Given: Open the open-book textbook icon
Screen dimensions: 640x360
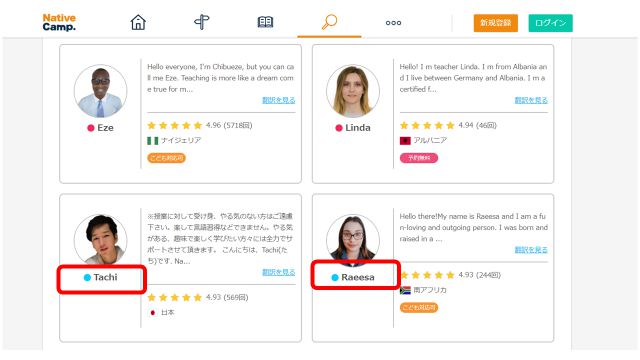Looking at the screenshot, I should pyautogui.click(x=265, y=22).
